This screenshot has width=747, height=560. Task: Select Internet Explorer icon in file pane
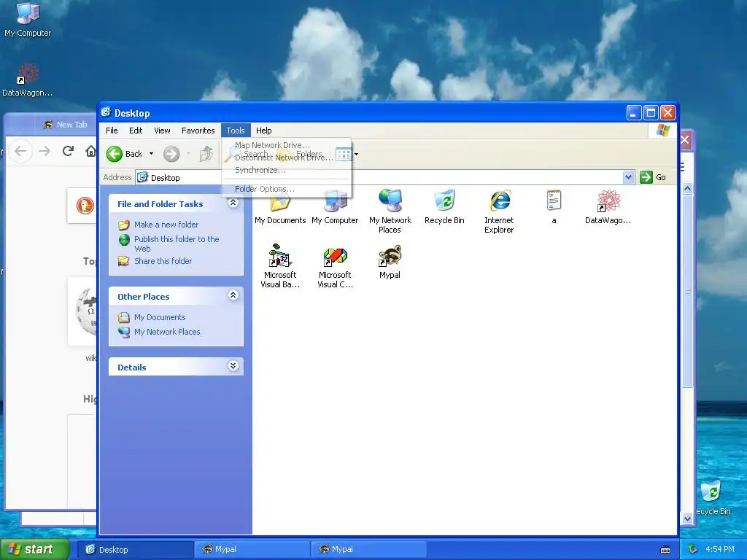(x=499, y=211)
